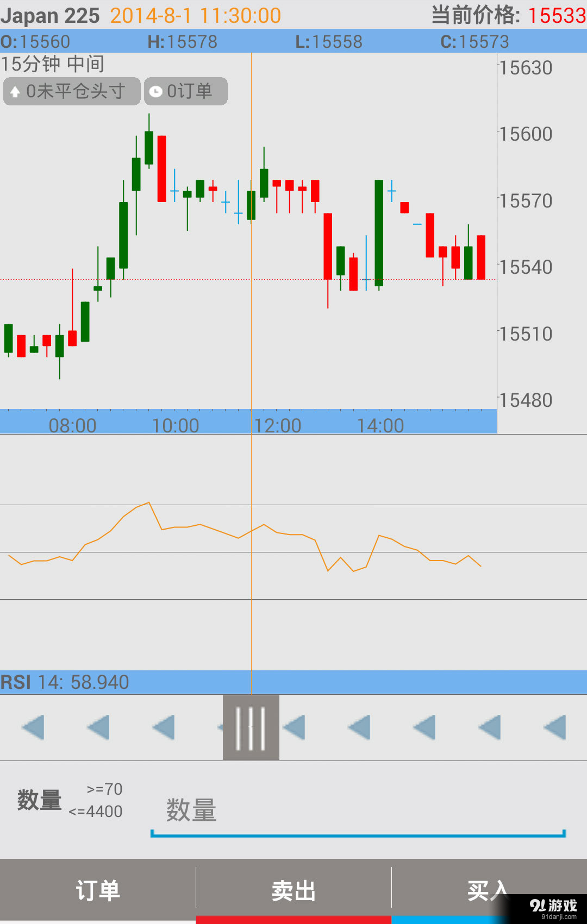The width and height of the screenshot is (587, 924).
Task: Tap the RSI 14: 58.940 indicator bar
Action: click(293, 682)
